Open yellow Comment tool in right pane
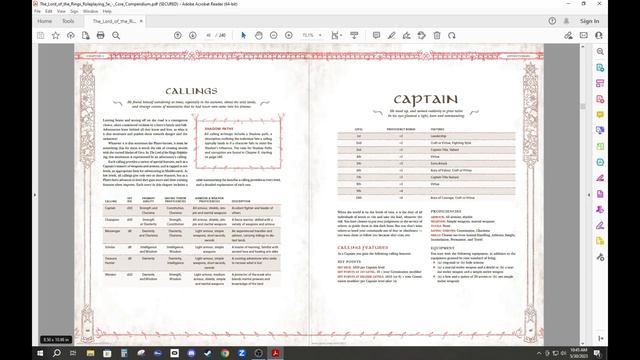The image size is (640, 360). point(600,115)
